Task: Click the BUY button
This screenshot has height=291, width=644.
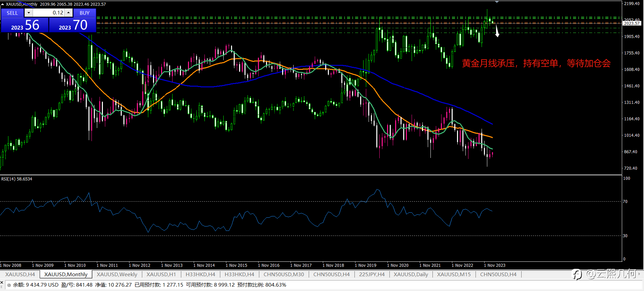Action: coord(85,13)
